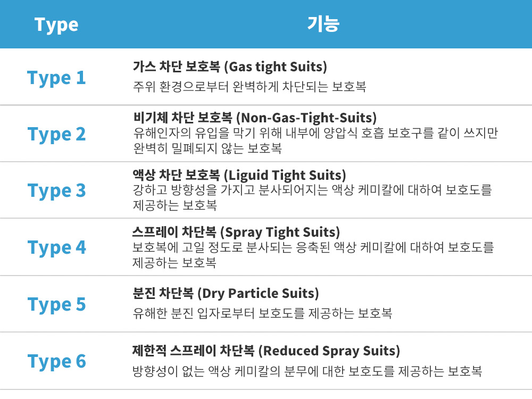Click the Liguid Tight Suits heading
The height and width of the screenshot is (399, 532).
point(239,175)
